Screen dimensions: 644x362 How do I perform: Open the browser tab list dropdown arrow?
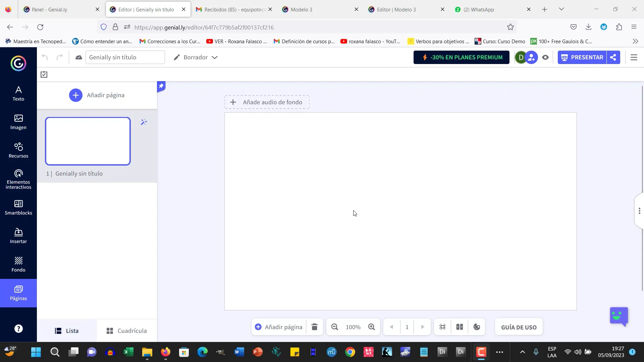[561, 9]
